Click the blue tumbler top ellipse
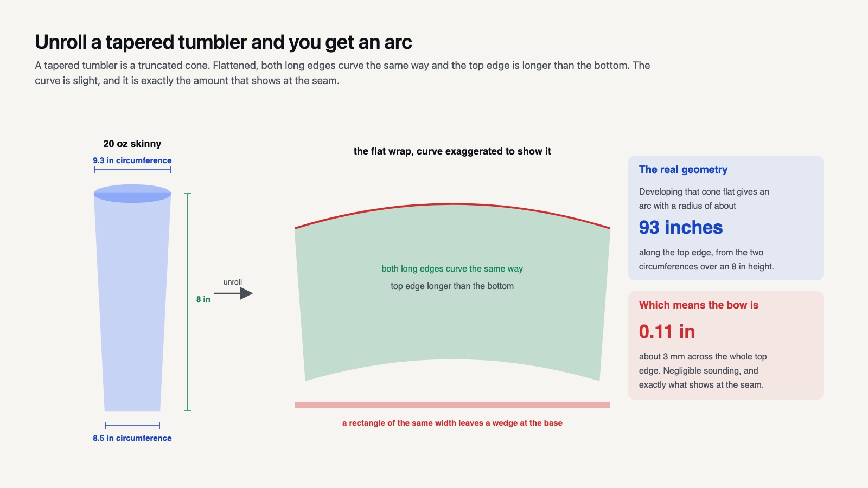868x488 pixels. pos(132,194)
